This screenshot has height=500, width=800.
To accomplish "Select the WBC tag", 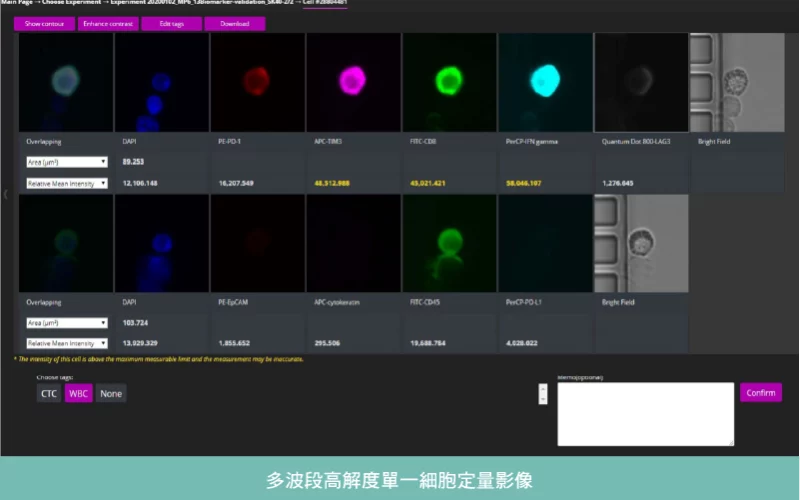I will (x=78, y=393).
